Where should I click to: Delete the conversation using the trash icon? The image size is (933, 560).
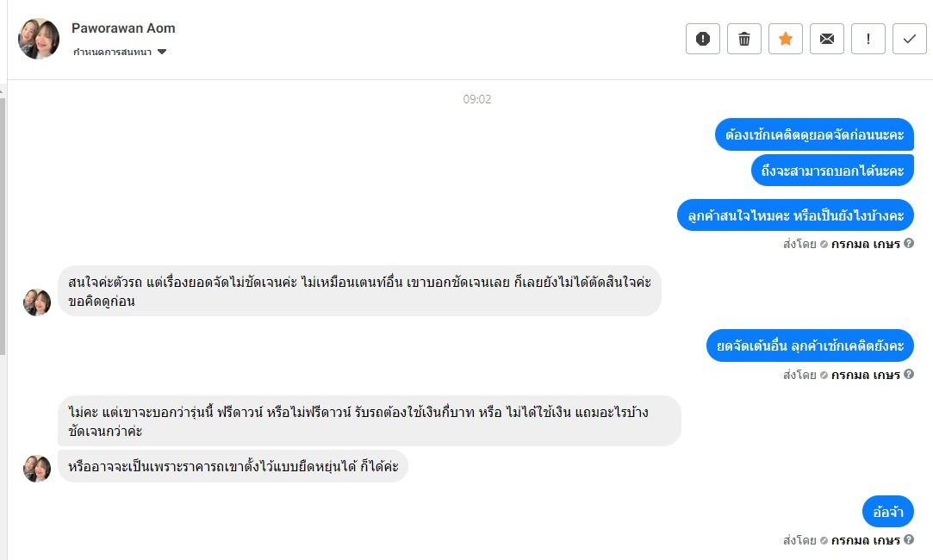coord(744,39)
